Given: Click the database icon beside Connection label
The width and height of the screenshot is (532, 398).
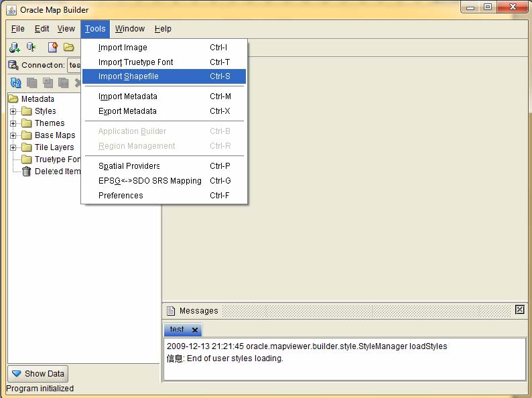Looking at the screenshot, I should click(13, 65).
